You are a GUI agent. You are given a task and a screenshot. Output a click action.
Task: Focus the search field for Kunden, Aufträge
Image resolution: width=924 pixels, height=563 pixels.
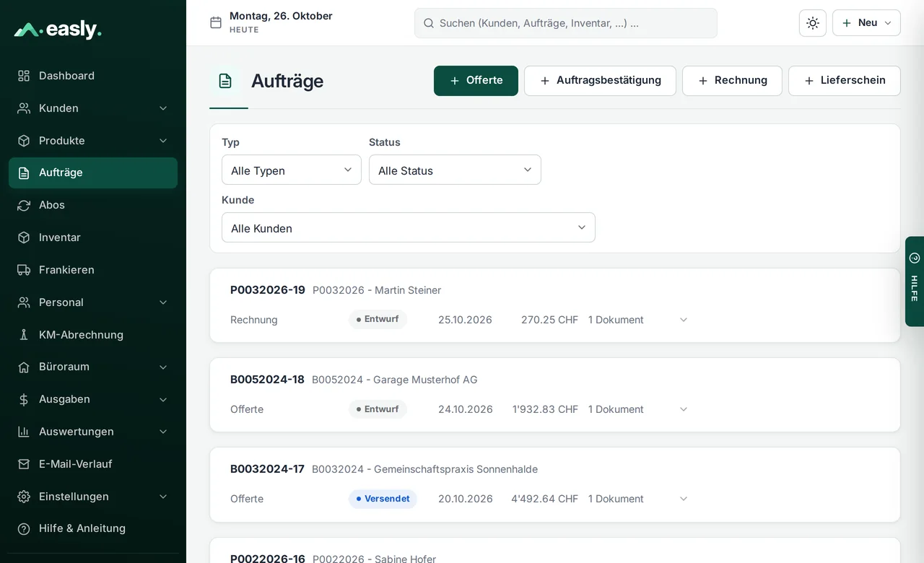[566, 23]
